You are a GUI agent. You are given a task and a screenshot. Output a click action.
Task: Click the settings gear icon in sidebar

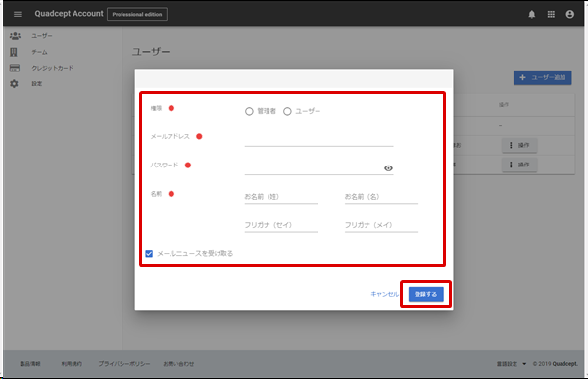tap(14, 83)
